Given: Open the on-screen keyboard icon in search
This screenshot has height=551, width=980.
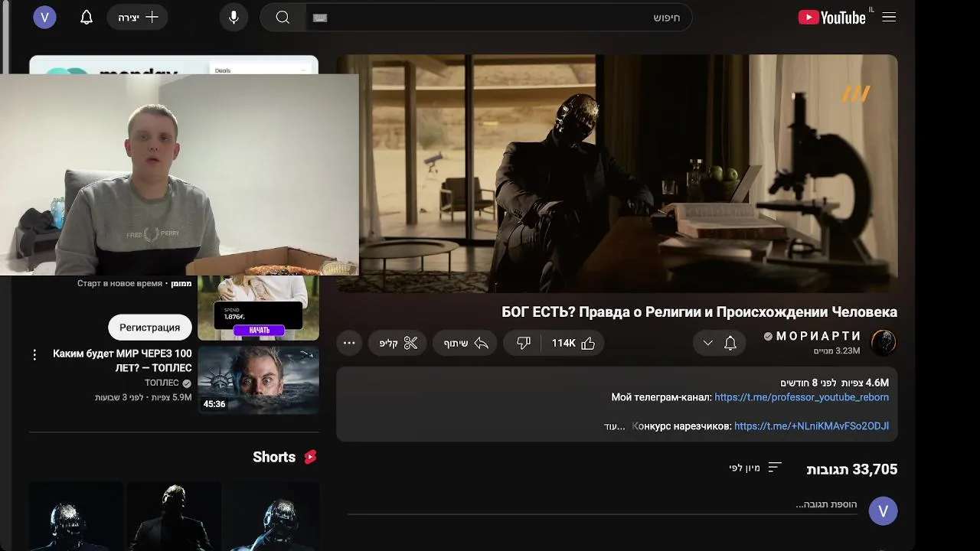Looking at the screenshot, I should pos(320,18).
